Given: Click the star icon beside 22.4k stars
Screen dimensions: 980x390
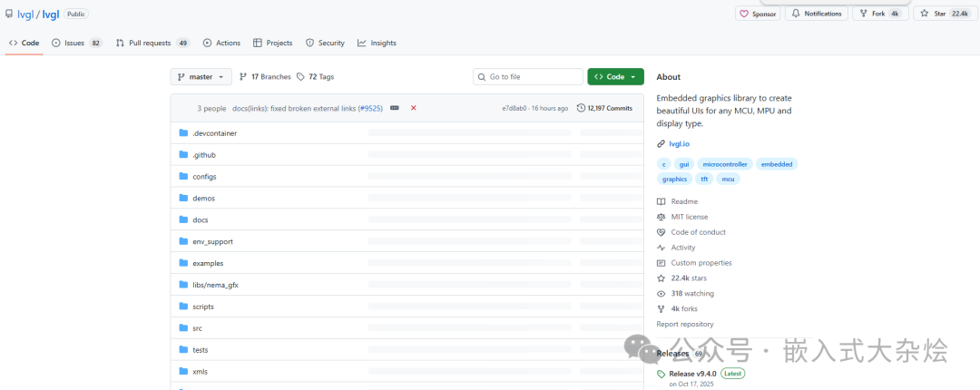Looking at the screenshot, I should point(661,278).
